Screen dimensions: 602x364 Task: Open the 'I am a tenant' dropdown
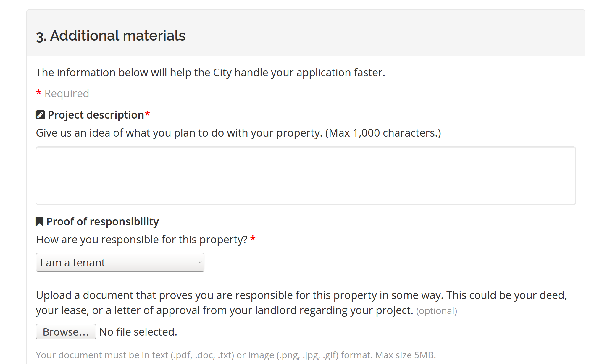pos(120,263)
